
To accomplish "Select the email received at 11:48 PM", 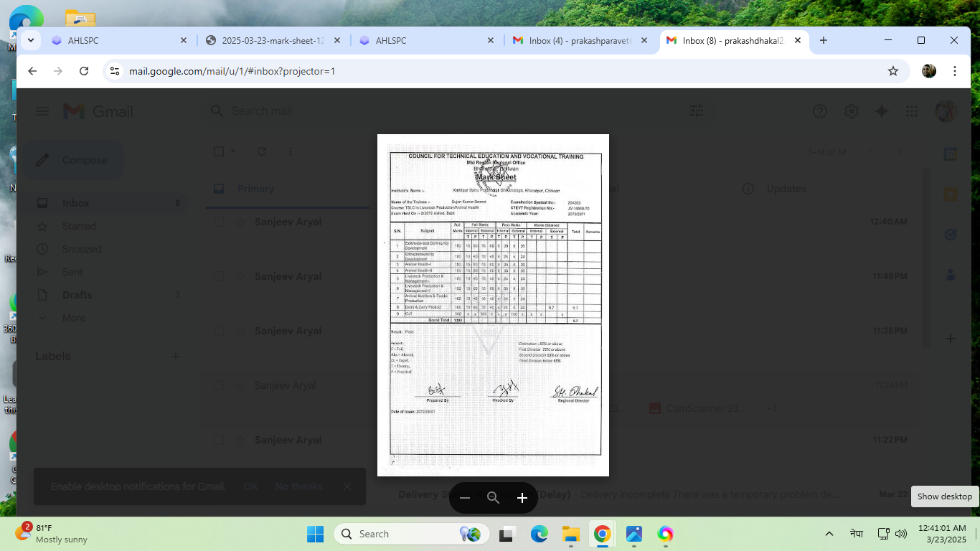I will [220, 276].
